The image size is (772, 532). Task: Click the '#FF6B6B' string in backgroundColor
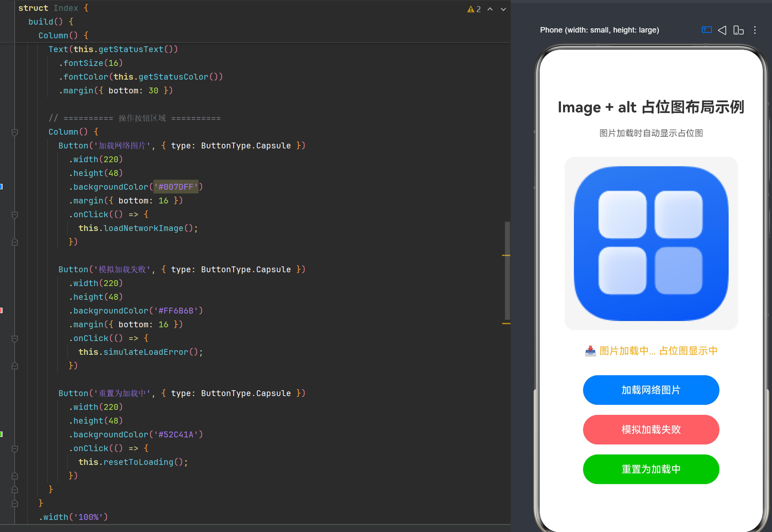[176, 311]
